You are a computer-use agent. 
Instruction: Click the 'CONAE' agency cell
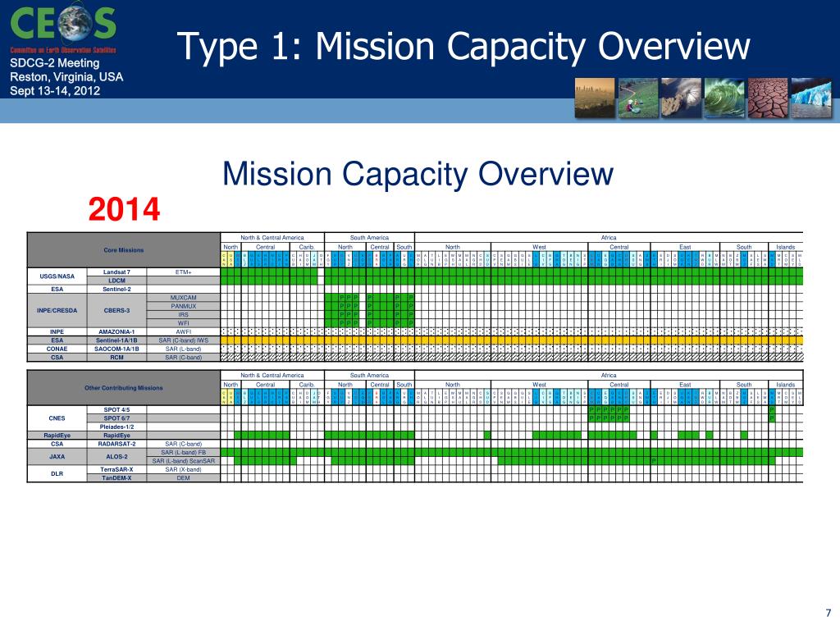coord(57,349)
